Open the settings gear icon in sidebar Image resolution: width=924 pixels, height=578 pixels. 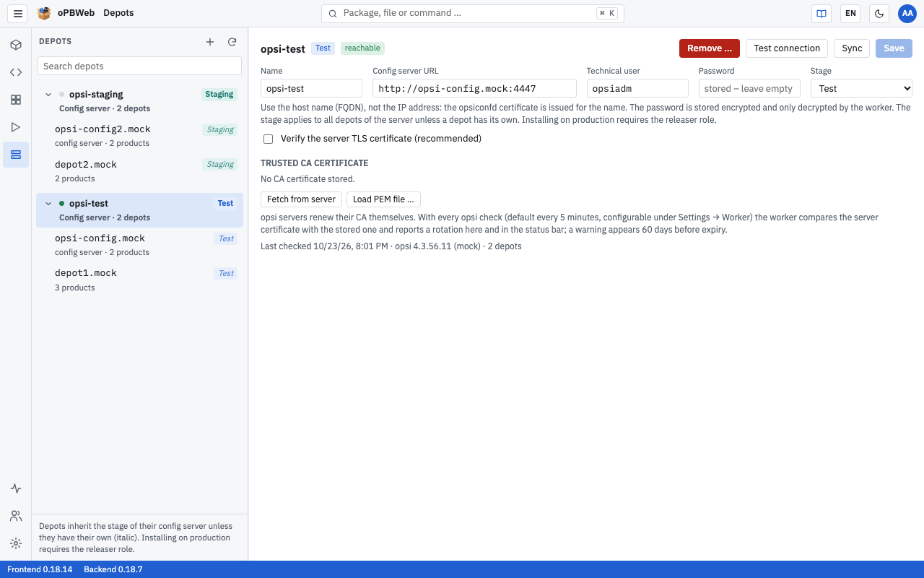16,543
